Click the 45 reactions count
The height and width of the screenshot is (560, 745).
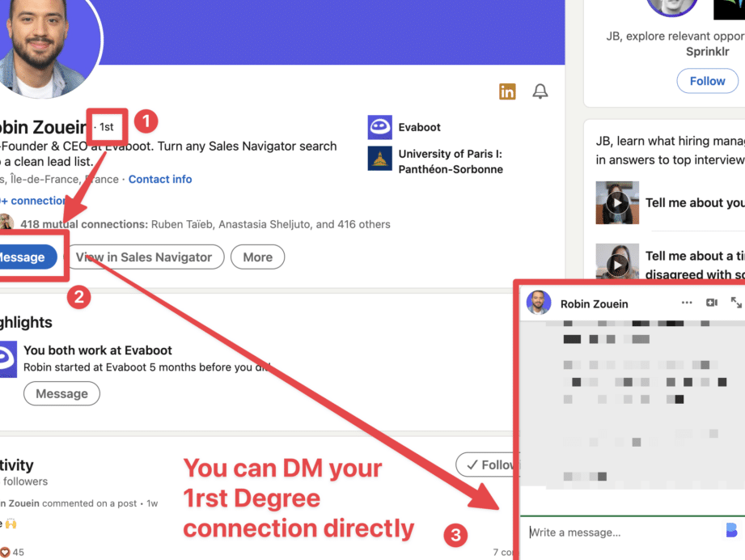[19, 553]
